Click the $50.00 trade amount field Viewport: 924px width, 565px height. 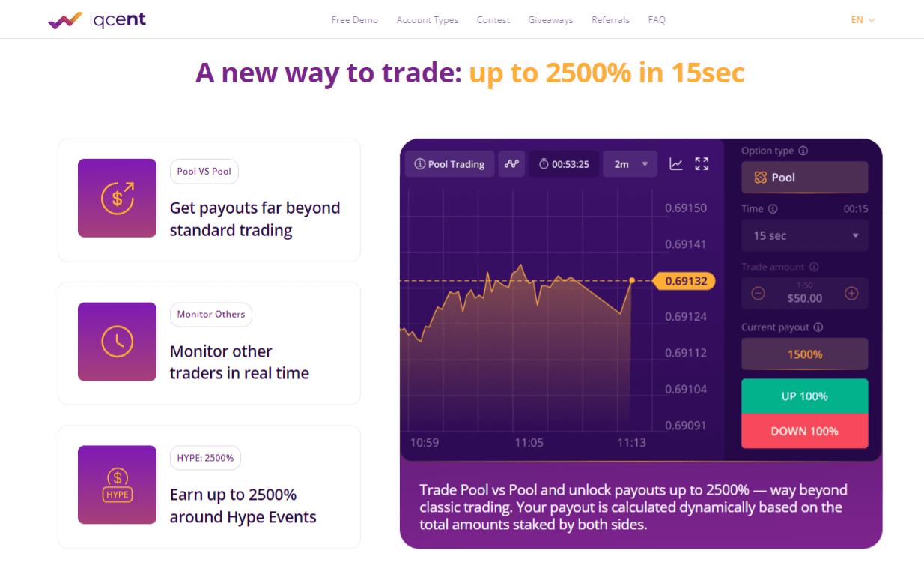[805, 297]
